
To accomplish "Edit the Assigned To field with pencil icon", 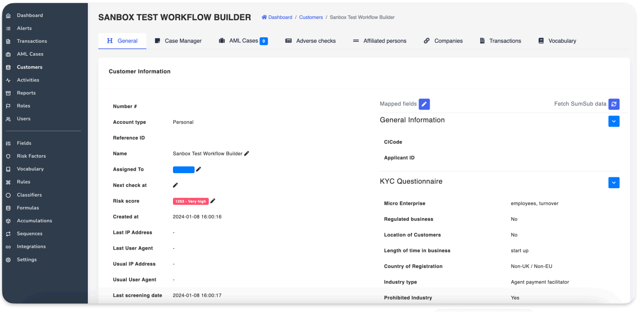I will [199, 169].
